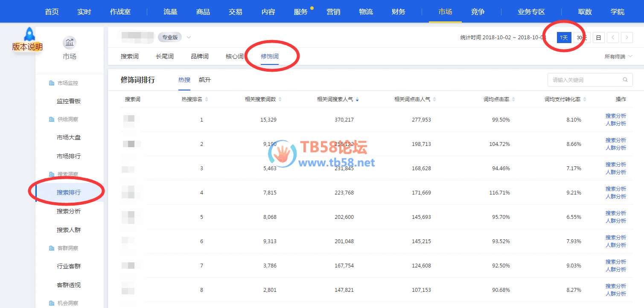Select the 日 daily time range
The width and height of the screenshot is (644, 308).
[x=598, y=38]
